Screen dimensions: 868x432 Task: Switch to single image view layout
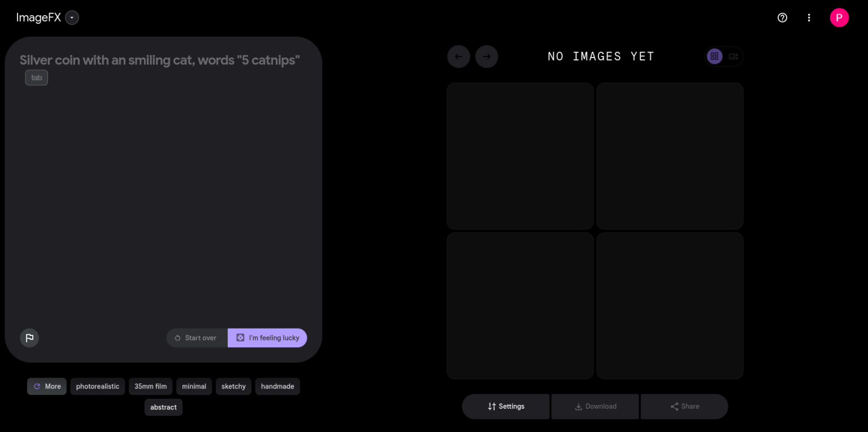[x=734, y=56]
